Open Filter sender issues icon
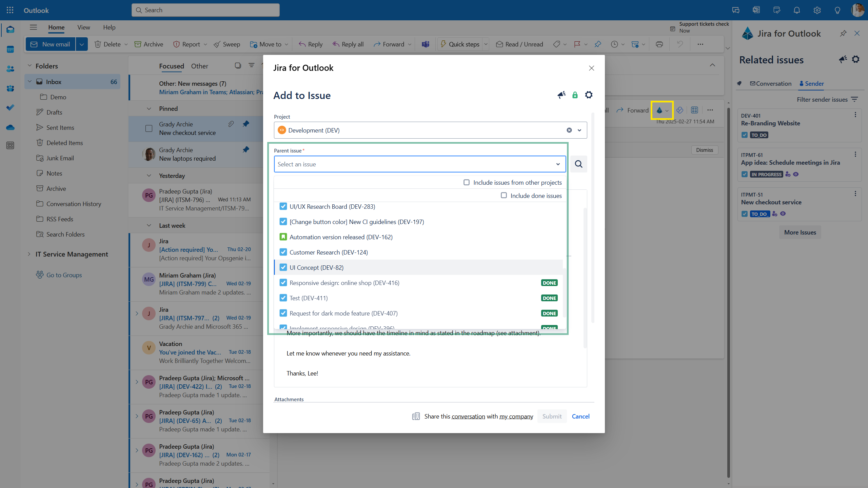 pyautogui.click(x=854, y=99)
